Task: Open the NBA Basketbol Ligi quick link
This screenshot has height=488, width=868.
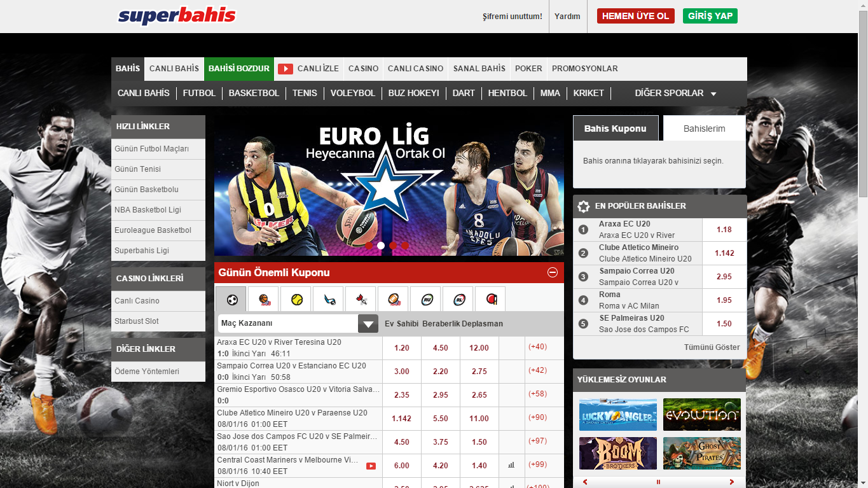Action: point(158,210)
